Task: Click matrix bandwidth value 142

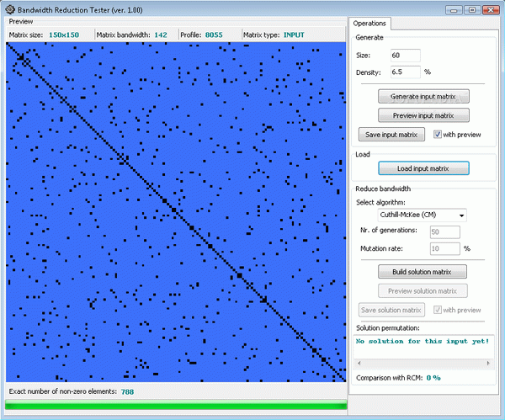Action: pyautogui.click(x=161, y=35)
